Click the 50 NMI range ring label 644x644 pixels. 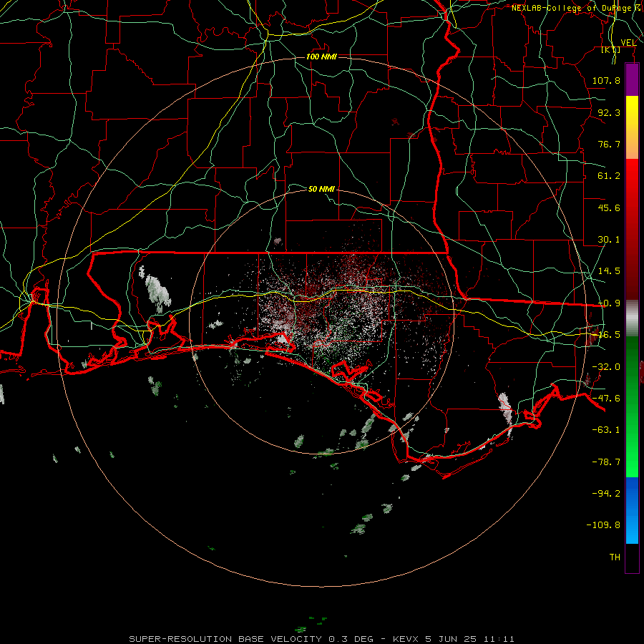pyautogui.click(x=321, y=189)
